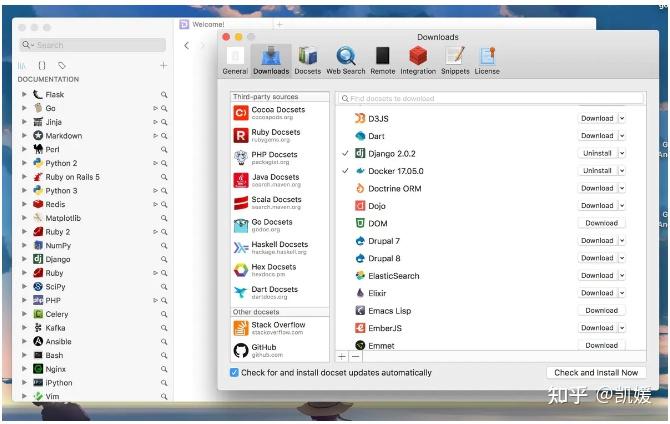
Task: Select Dart Docsets source
Action: click(x=280, y=292)
